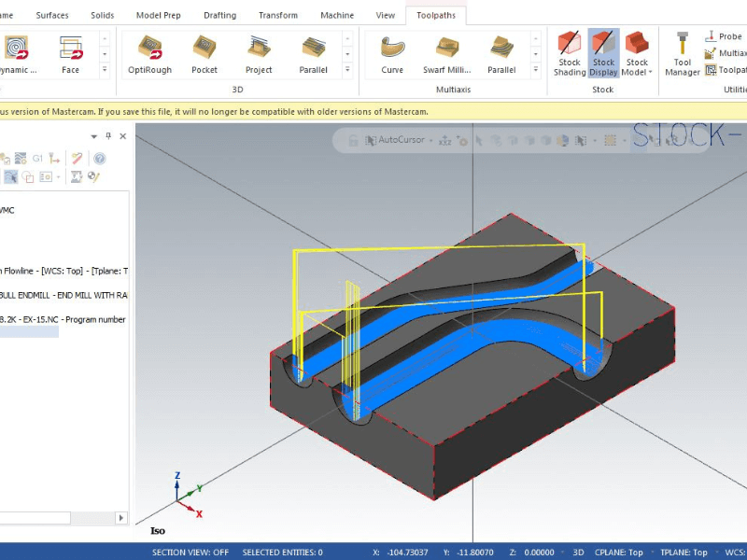
Task: Click TPLANE: Top in status bar
Action: 686,553
